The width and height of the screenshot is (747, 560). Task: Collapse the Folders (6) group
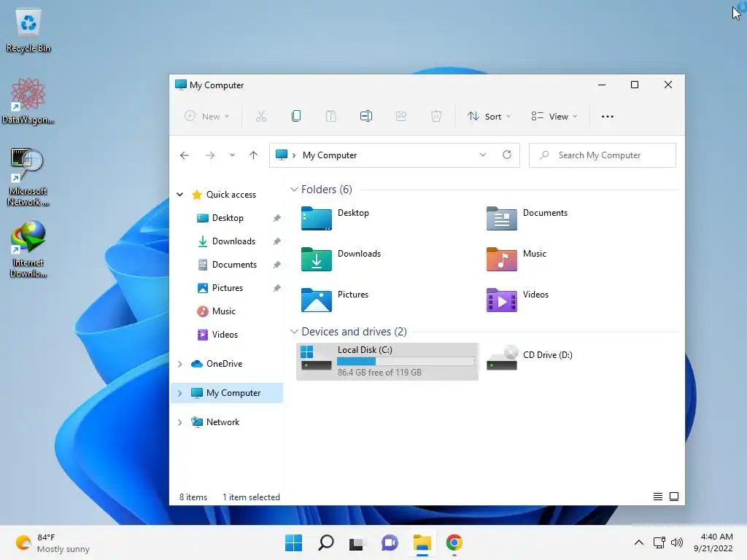[294, 190]
